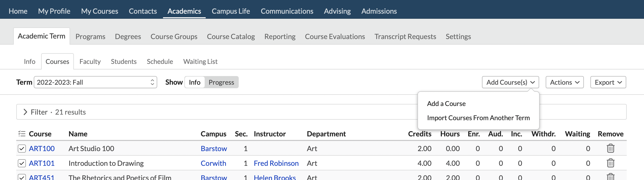Uncheck the ART100 row checkbox
Screen dimensions: 644x180
pyautogui.click(x=22, y=149)
